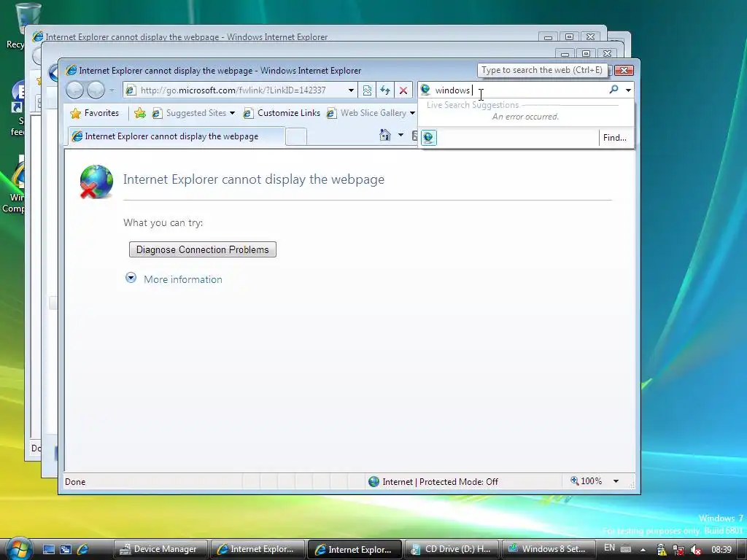Click the Forward navigation button
747x560 pixels.
tap(96, 90)
